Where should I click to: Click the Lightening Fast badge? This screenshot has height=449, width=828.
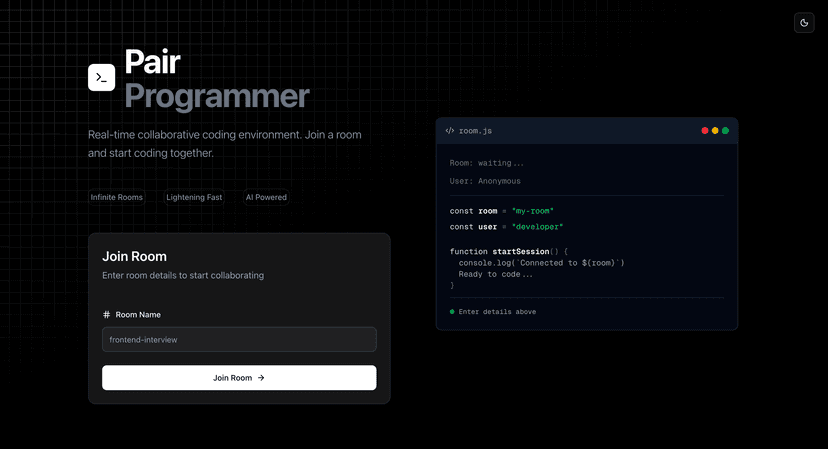(194, 197)
